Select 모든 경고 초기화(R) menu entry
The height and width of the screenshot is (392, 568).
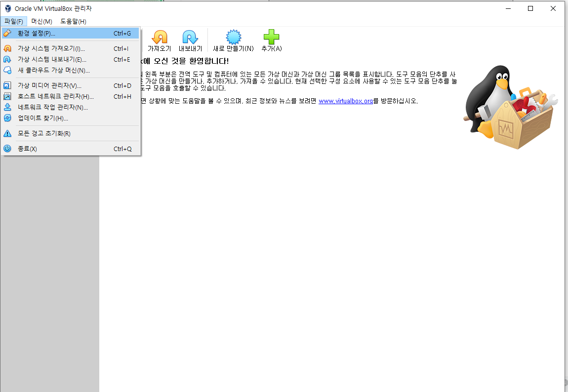pos(70,133)
